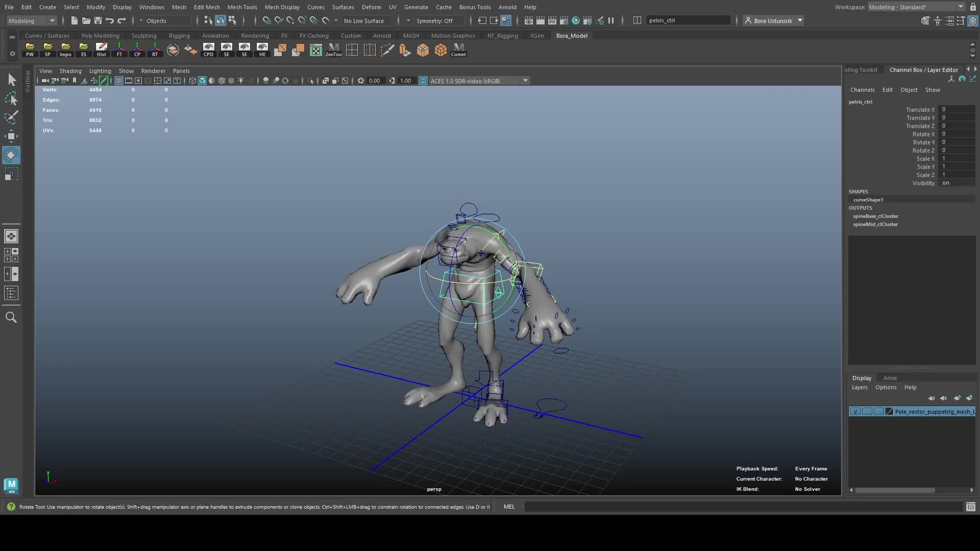Click the Pole_vector layer color swatch

(x=890, y=412)
